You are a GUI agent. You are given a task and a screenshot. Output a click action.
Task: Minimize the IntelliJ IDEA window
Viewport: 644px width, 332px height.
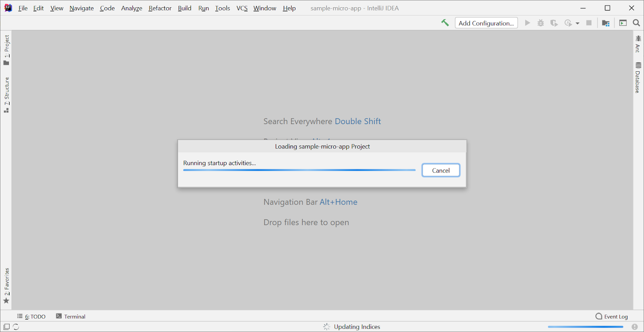click(583, 8)
